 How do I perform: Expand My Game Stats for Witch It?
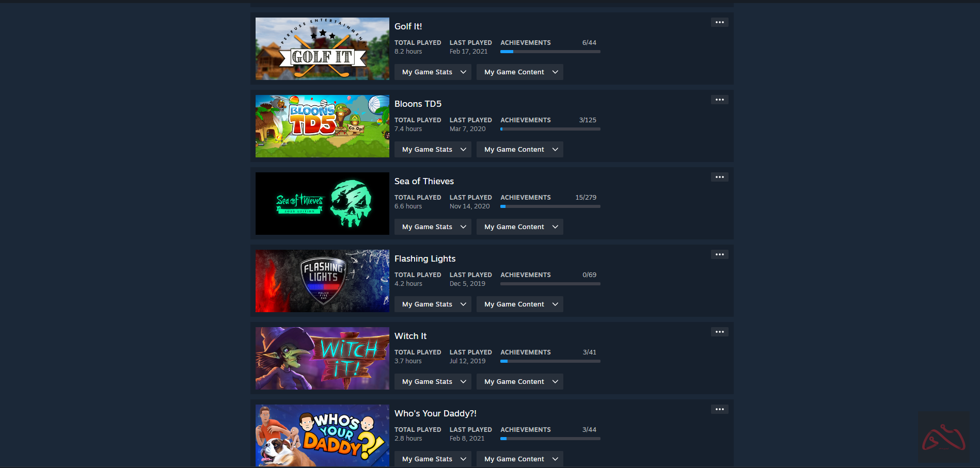[x=433, y=382]
